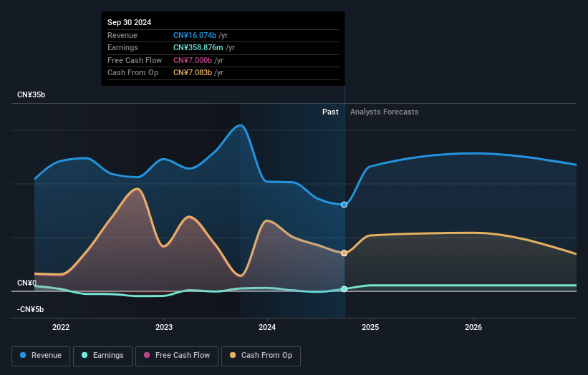Screen dimensions: 588x375
Task: Click the -CN¥5b y-axis label
Action: coord(30,309)
